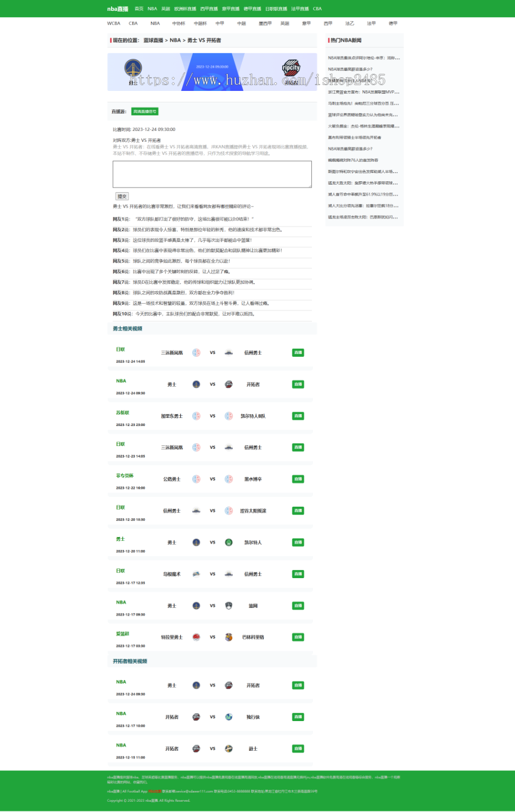Select WCBA in the league sub-navigation
The height and width of the screenshot is (812, 515).
[x=114, y=23]
